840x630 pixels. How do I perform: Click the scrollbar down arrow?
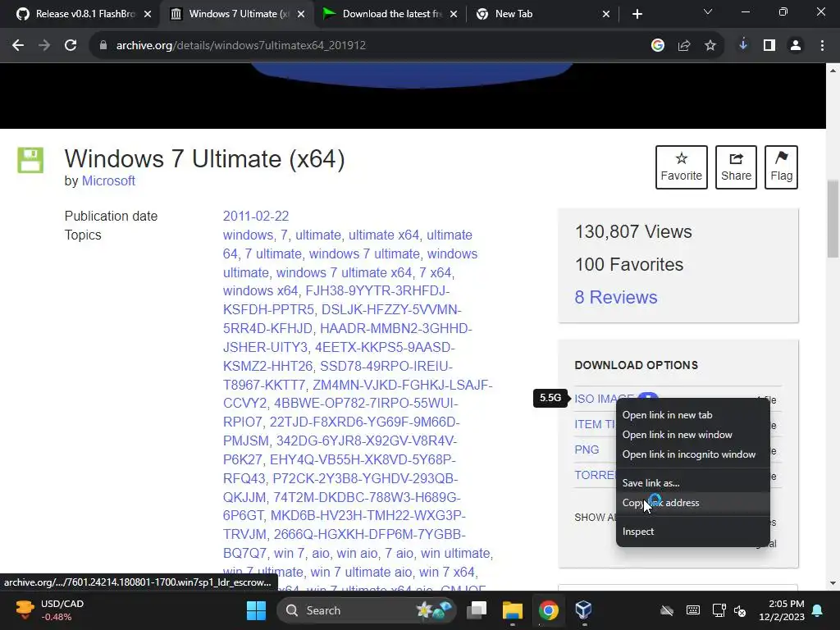(x=833, y=583)
